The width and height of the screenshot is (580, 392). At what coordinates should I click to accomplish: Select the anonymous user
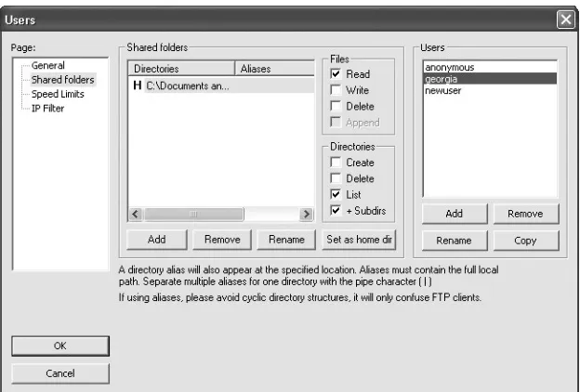(x=490, y=67)
